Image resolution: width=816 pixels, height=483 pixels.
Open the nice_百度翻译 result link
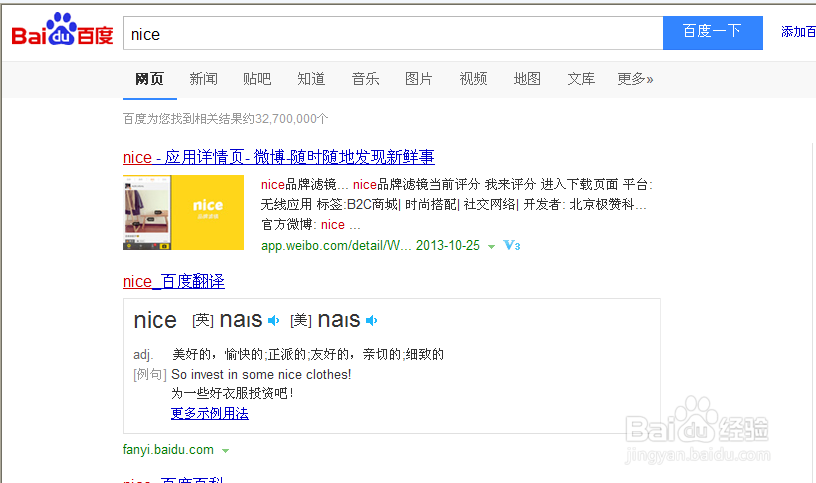click(x=174, y=282)
